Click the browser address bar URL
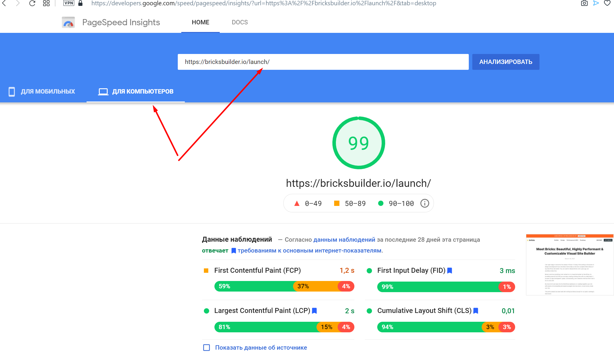Image resolution: width=614 pixels, height=364 pixels. click(263, 3)
